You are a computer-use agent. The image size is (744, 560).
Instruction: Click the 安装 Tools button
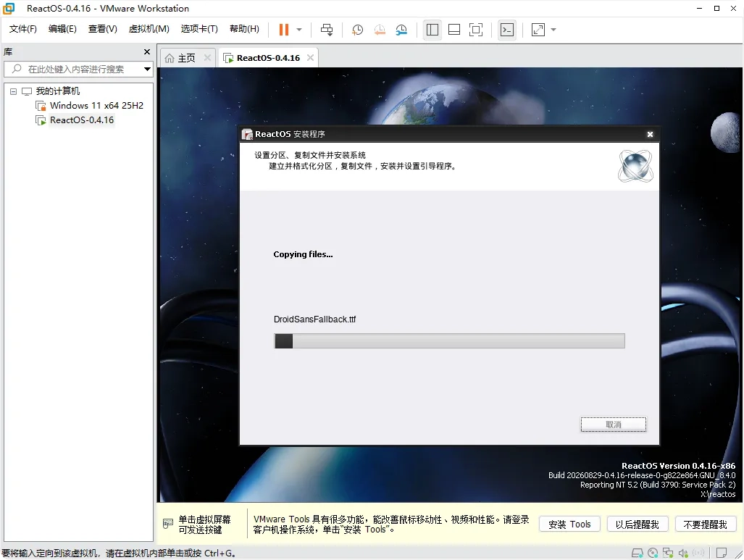click(x=569, y=525)
